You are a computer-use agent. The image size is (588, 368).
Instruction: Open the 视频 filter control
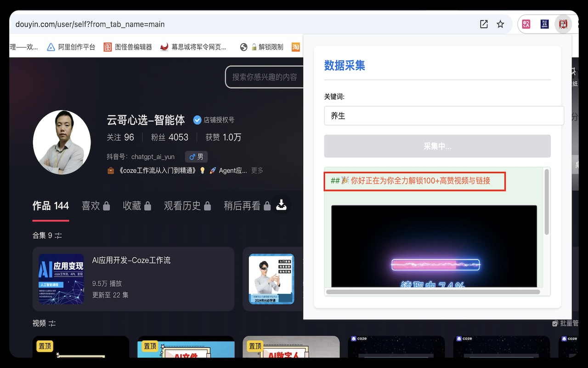click(52, 323)
